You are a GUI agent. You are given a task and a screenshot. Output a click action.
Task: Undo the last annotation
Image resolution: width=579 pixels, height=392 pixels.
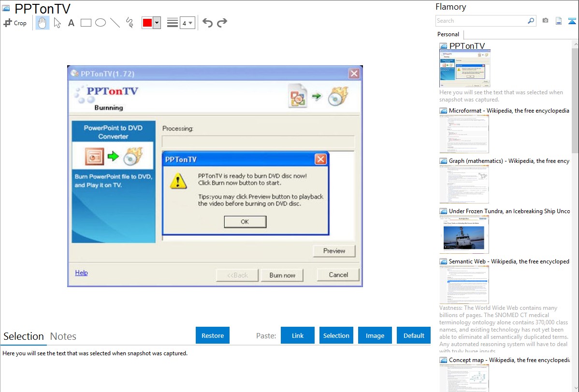point(207,23)
